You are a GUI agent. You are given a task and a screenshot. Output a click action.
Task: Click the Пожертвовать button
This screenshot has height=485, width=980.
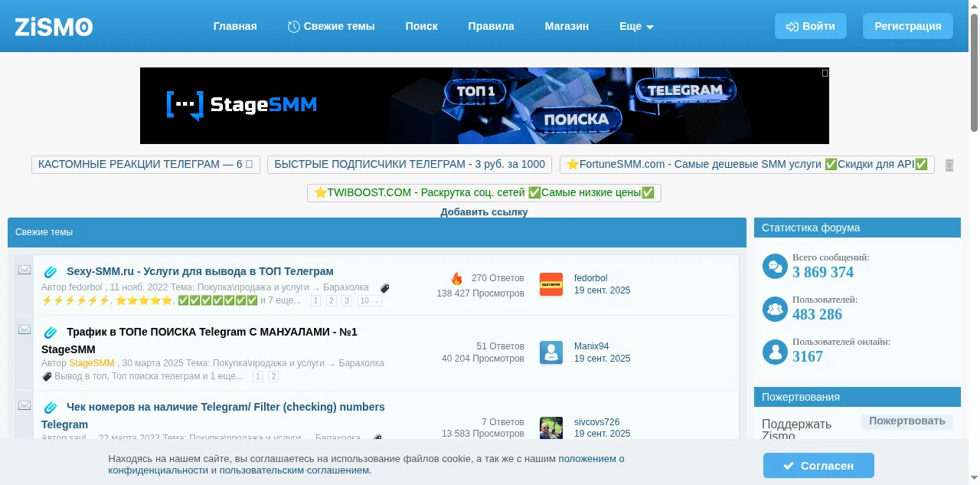(907, 421)
